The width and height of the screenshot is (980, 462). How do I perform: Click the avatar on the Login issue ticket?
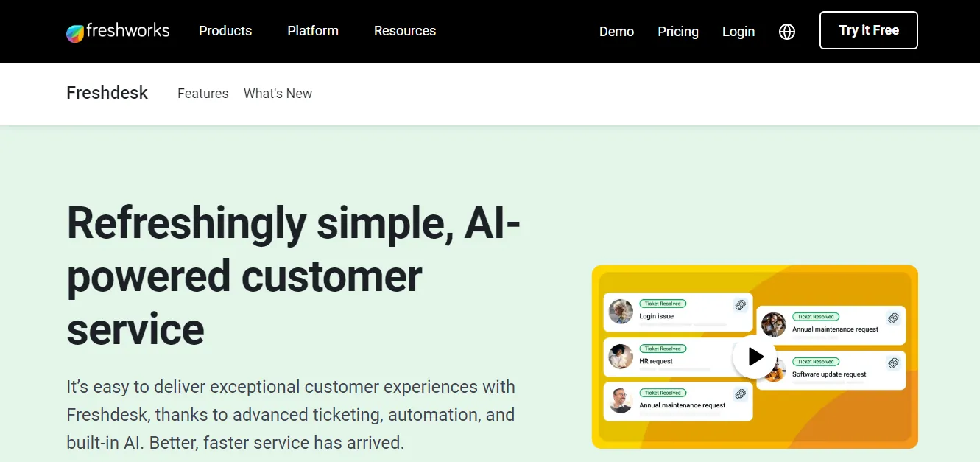coord(619,312)
